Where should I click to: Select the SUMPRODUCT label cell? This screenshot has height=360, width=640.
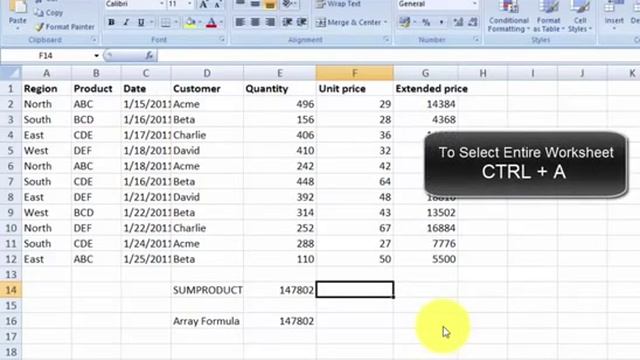click(x=207, y=290)
